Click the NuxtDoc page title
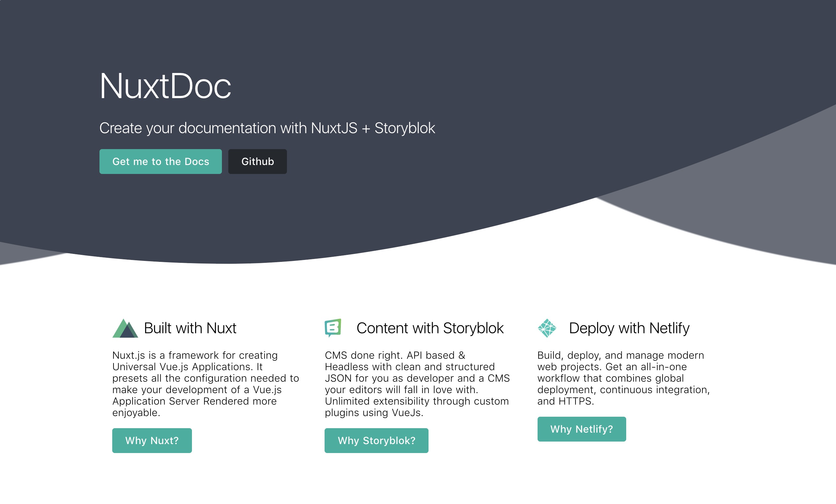The image size is (836, 504). click(x=165, y=86)
